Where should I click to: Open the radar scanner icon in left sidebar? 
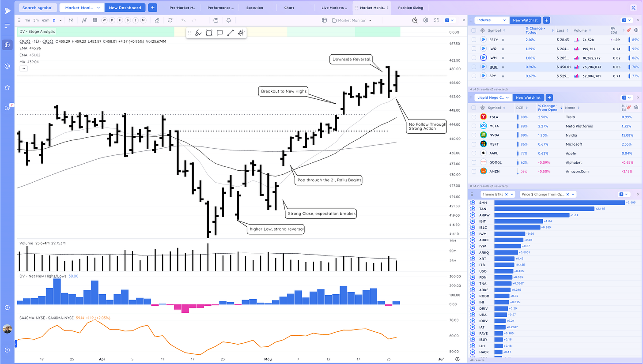click(x=7, y=66)
